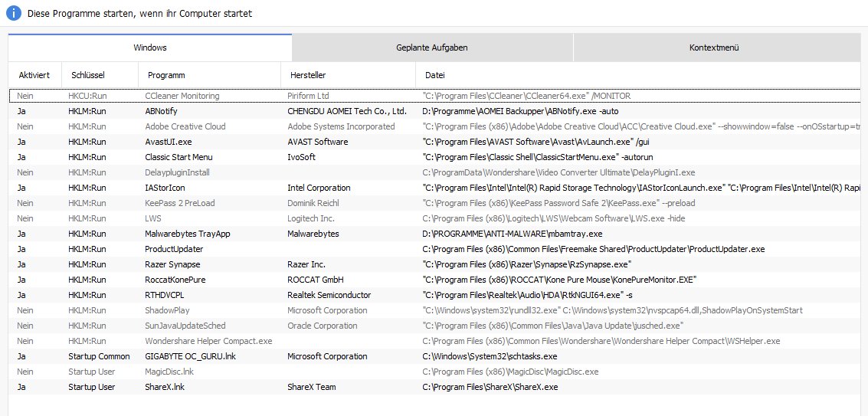The height and width of the screenshot is (416, 868).
Task: Click the AVAST Software manufacturer cell
Action: [318, 142]
